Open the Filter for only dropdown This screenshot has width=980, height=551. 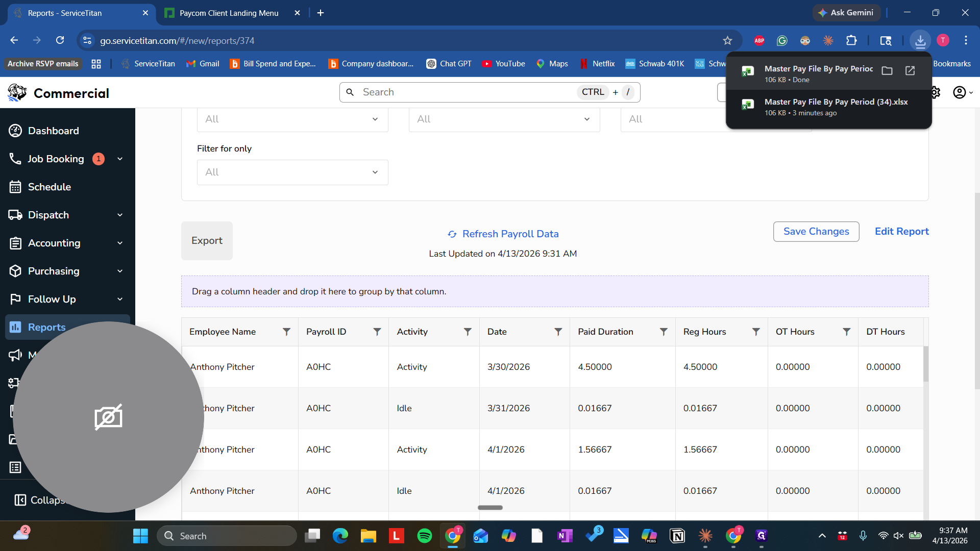292,172
